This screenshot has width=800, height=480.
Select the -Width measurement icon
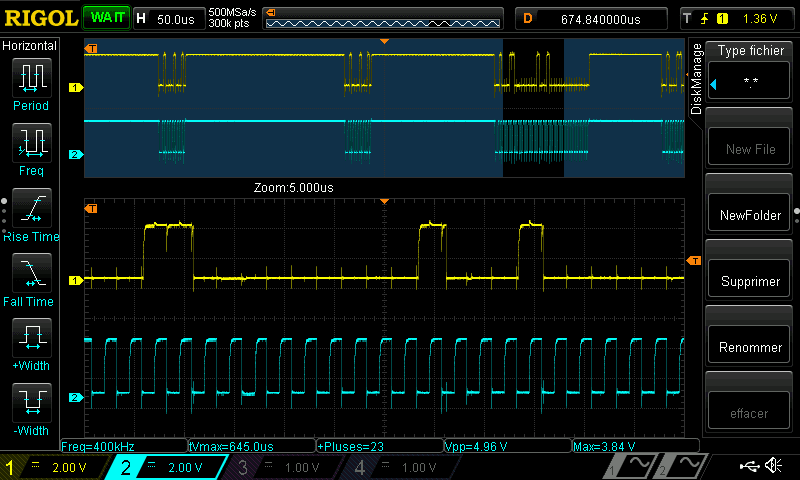(x=32, y=402)
